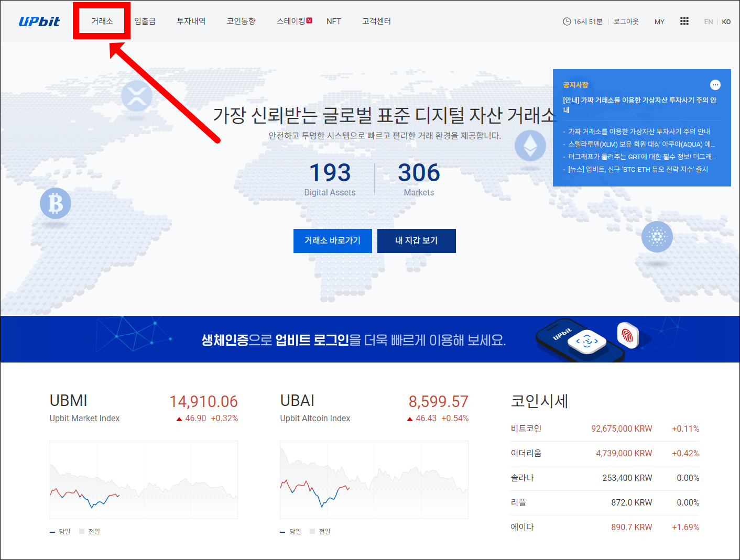Click the UBAI index title
740x560 pixels.
click(x=297, y=401)
